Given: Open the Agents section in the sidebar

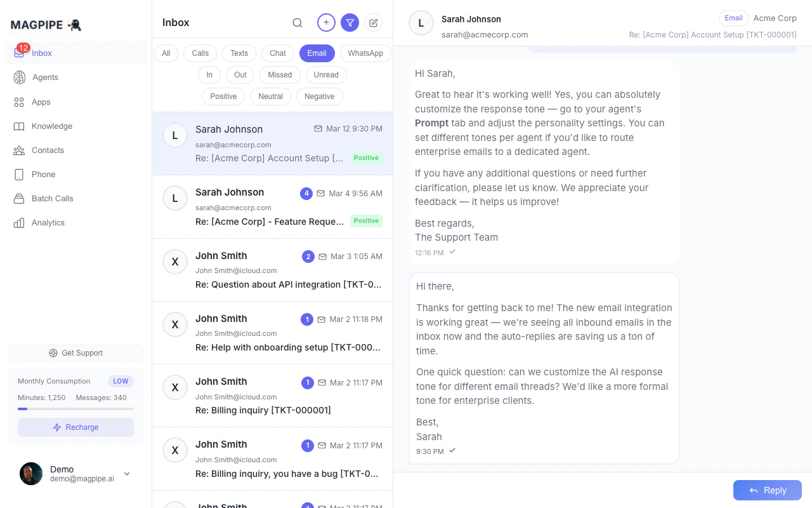Looking at the screenshot, I should tap(44, 77).
